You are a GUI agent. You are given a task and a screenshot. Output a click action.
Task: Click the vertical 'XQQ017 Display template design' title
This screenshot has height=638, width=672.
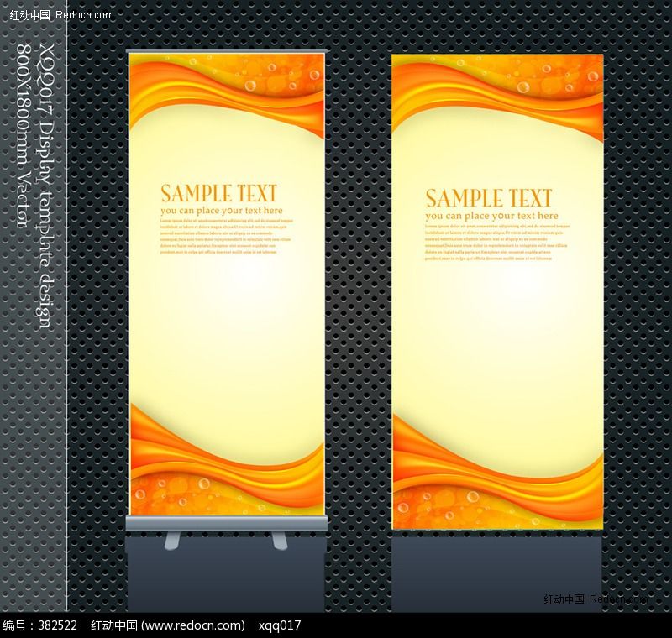(46, 186)
